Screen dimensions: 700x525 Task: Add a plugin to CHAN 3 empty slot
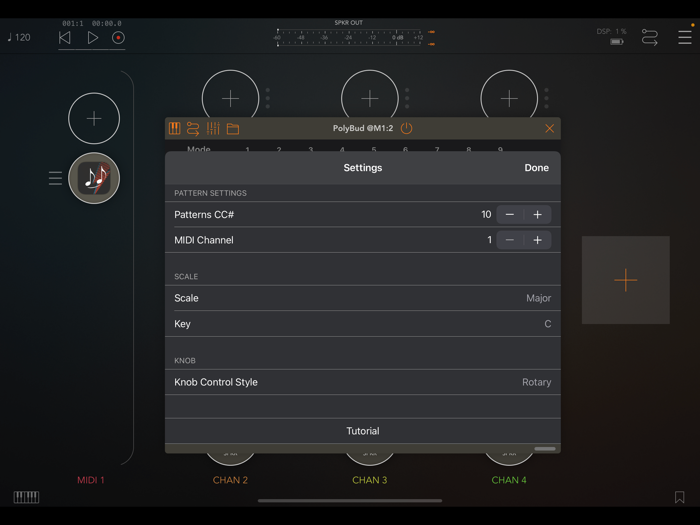point(370,98)
